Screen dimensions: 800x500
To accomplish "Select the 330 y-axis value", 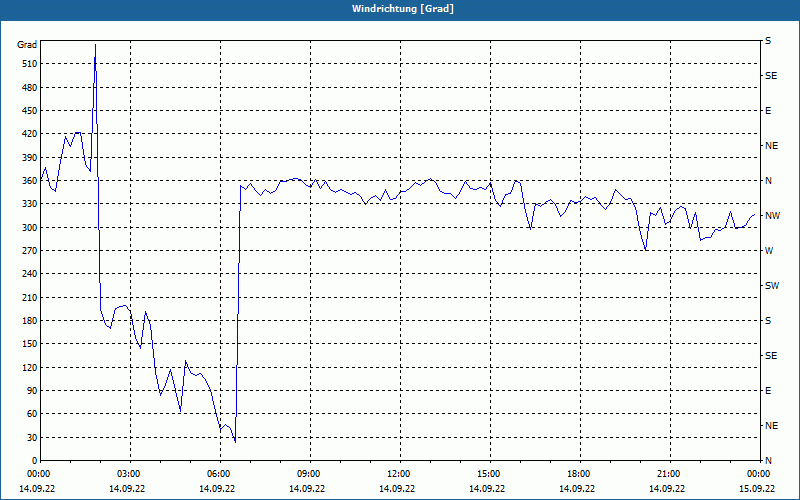I will pos(30,204).
